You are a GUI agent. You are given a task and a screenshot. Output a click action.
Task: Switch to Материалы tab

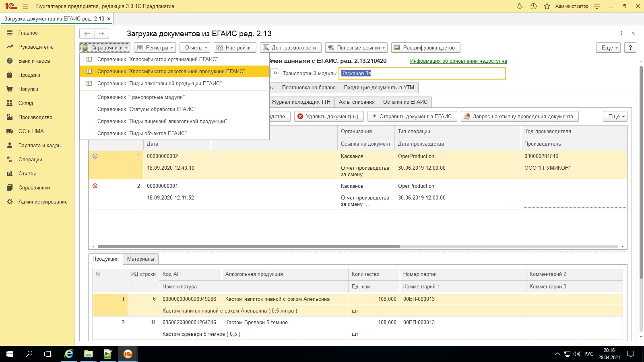click(x=140, y=259)
